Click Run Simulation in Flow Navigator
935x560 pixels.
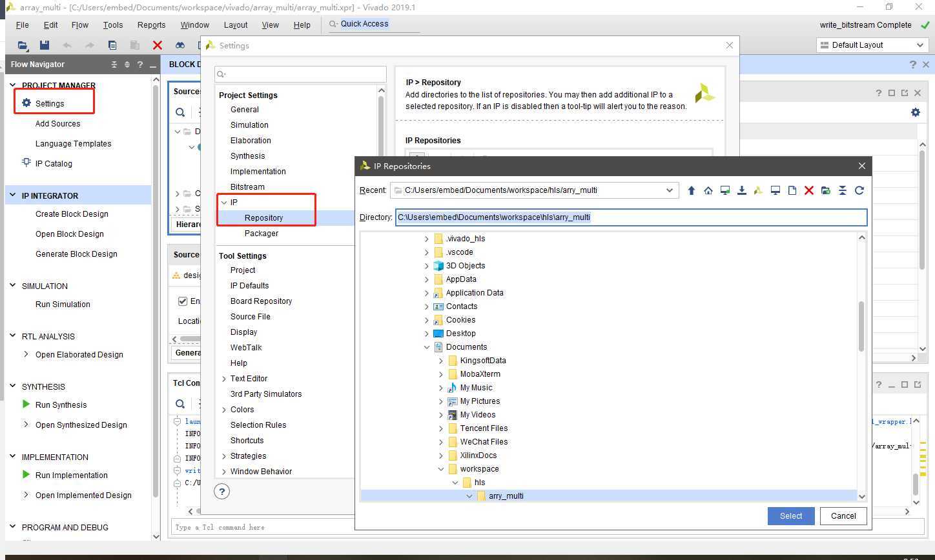pyautogui.click(x=63, y=305)
